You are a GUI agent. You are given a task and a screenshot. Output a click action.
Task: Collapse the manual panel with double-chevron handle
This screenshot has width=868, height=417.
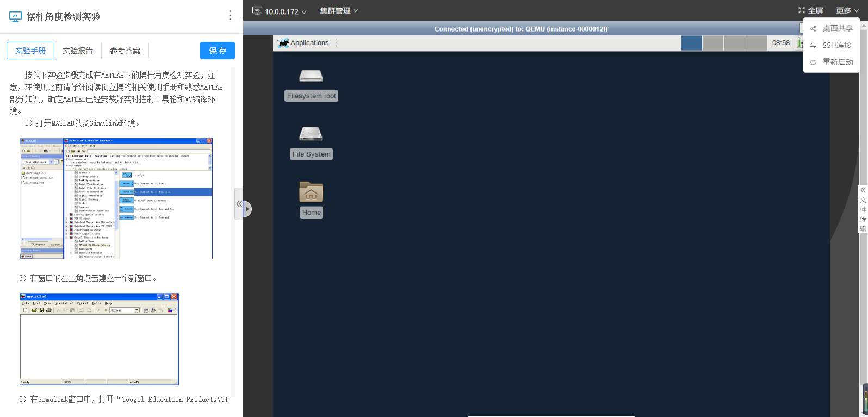[x=239, y=204]
